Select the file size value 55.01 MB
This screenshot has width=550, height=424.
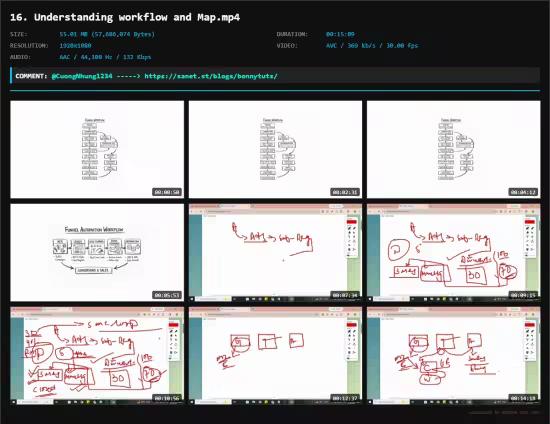(x=107, y=34)
